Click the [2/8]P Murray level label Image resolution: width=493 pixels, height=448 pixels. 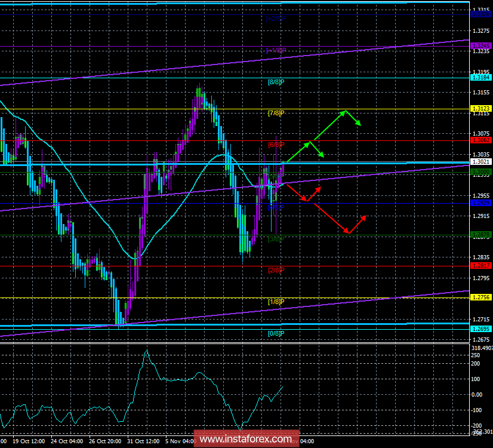[276, 270]
